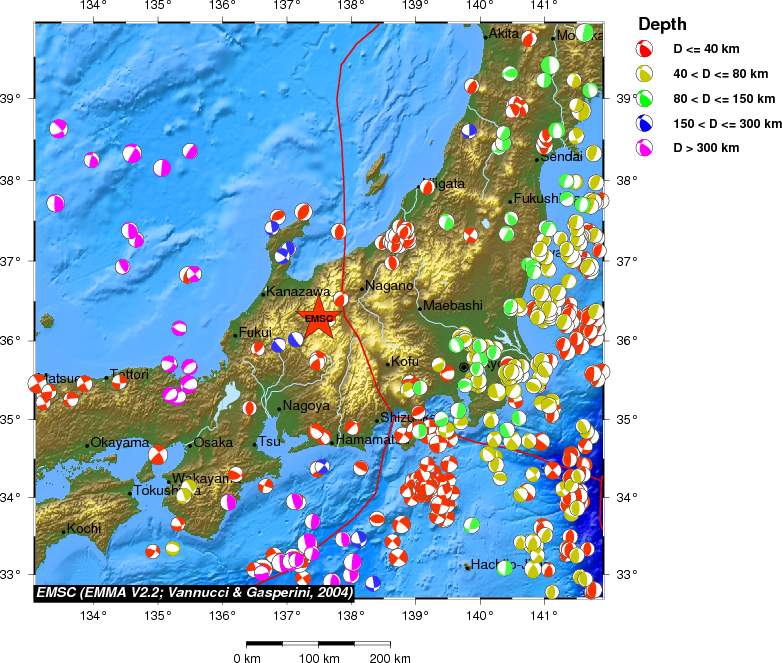Click the red beachball next to the Akita label
The height and width of the screenshot is (663, 782).
click(529, 38)
